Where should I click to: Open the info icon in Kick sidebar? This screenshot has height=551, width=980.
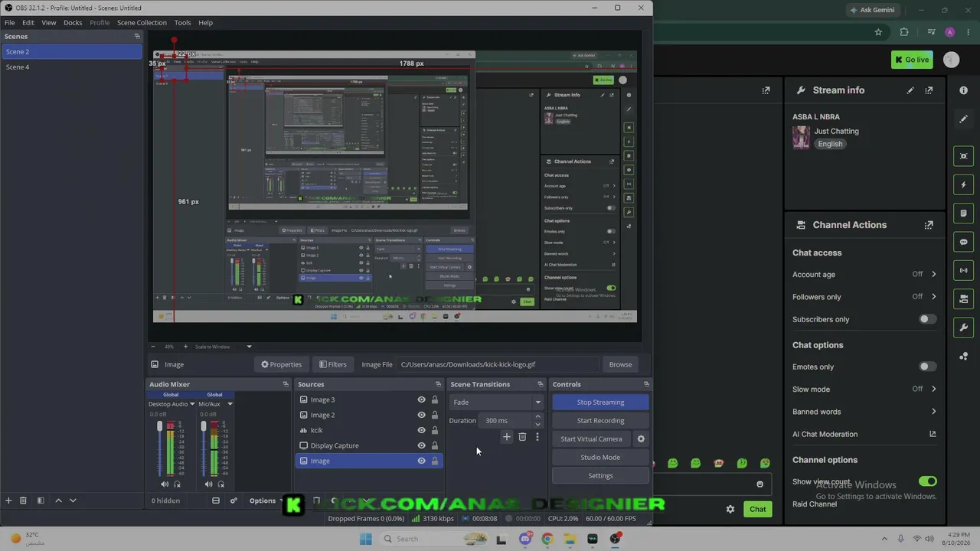(x=963, y=90)
